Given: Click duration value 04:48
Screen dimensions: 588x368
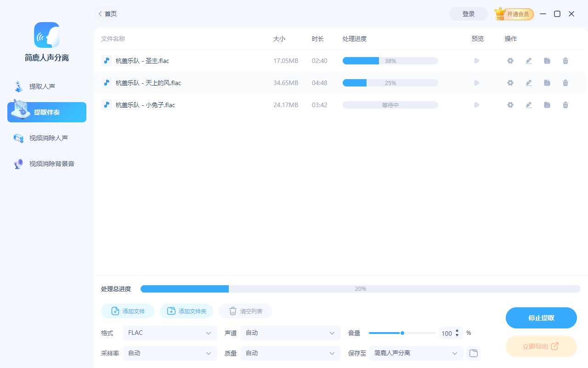Looking at the screenshot, I should (x=320, y=83).
